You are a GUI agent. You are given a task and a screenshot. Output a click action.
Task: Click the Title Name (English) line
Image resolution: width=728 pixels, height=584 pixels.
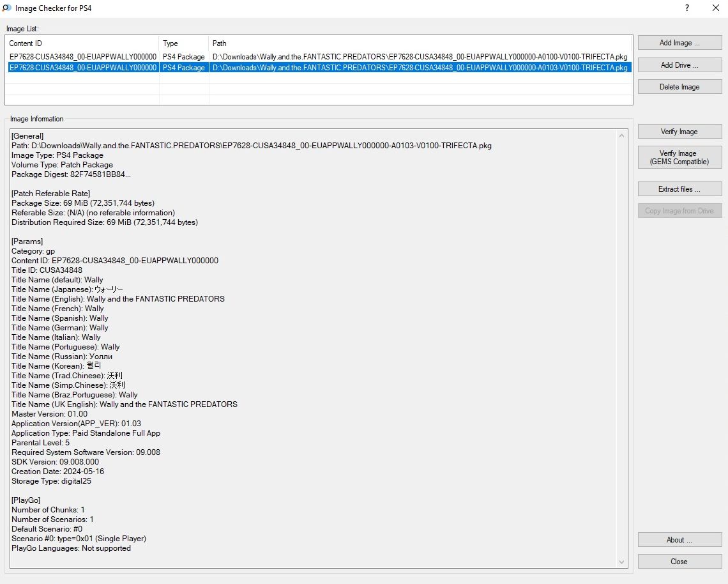tap(118, 299)
